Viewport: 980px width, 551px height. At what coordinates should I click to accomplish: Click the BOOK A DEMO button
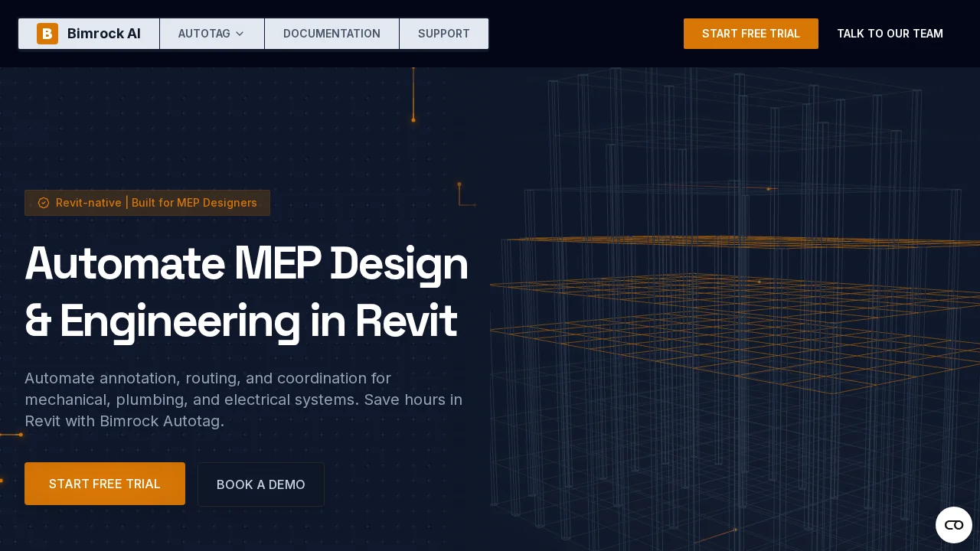point(261,484)
